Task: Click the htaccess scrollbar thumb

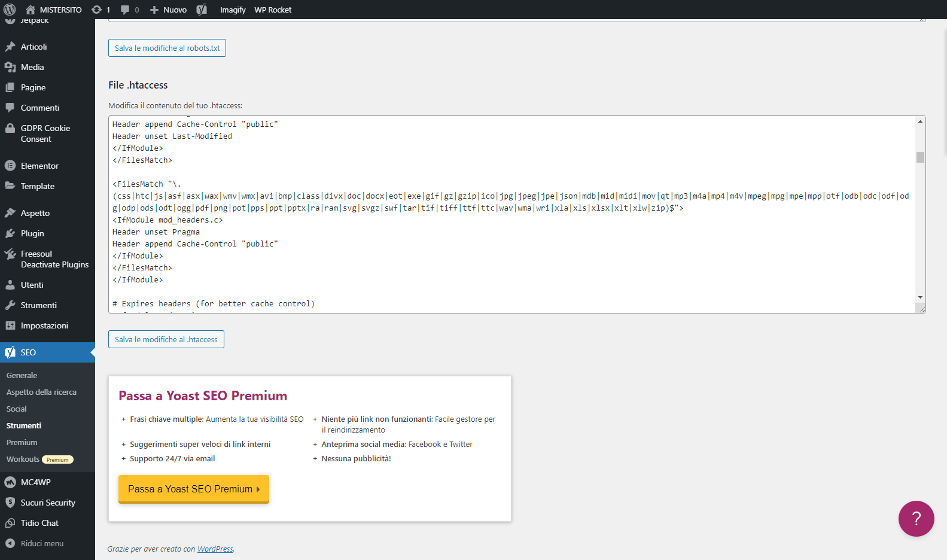Action: (920, 157)
